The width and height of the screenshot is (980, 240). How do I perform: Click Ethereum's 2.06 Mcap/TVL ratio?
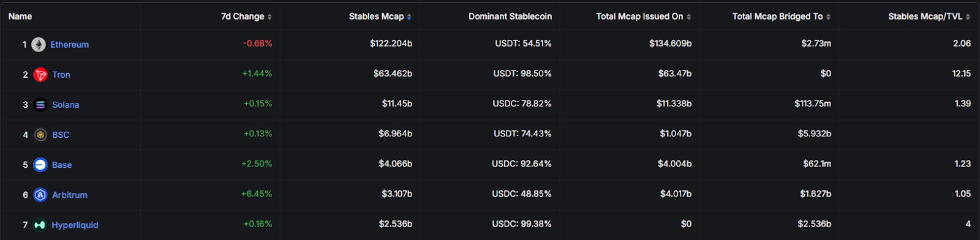coord(962,43)
